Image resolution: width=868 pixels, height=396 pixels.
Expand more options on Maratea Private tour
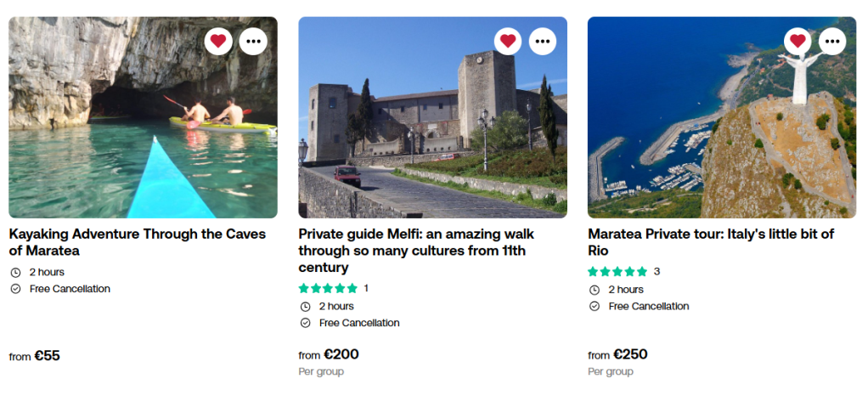(832, 41)
